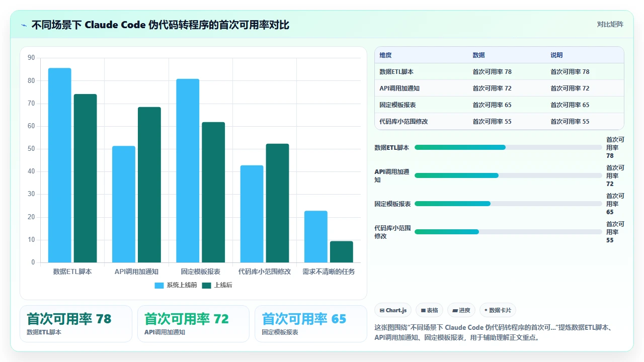Viewport: 644px width, 362px height.
Task: Click the 90 tick label on the y-axis
Action: coord(32,58)
